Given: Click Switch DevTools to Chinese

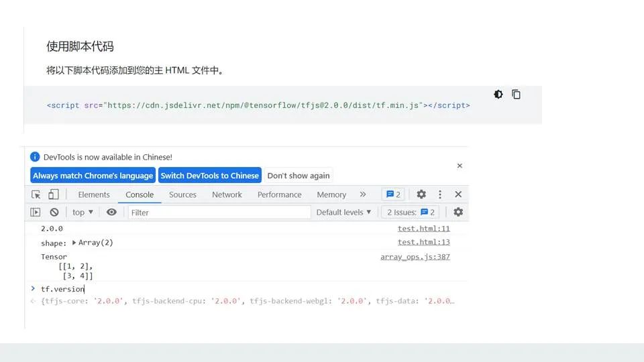Looking at the screenshot, I should 210,176.
